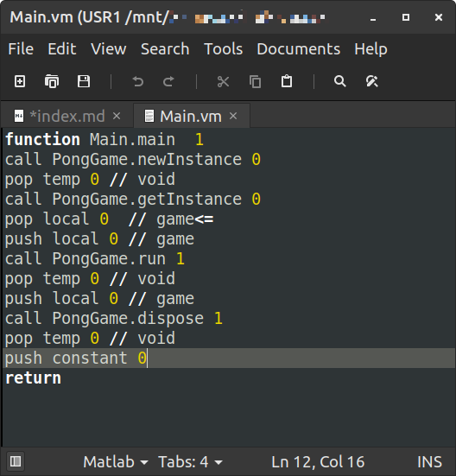Close the editor window
This screenshot has height=476, width=456.
tap(439, 17)
